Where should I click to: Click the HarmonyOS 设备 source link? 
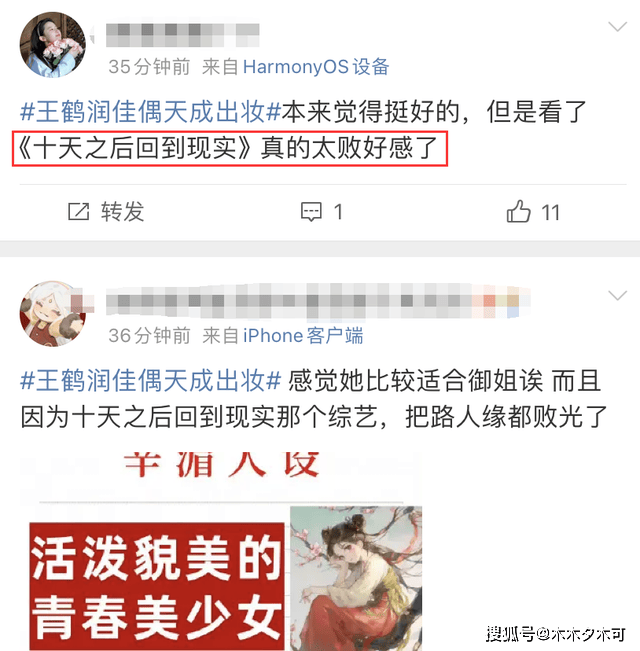click(x=316, y=67)
